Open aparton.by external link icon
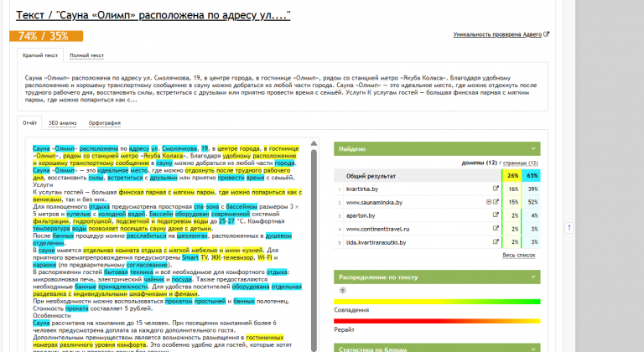The height and width of the screenshot is (352, 644). click(x=496, y=215)
